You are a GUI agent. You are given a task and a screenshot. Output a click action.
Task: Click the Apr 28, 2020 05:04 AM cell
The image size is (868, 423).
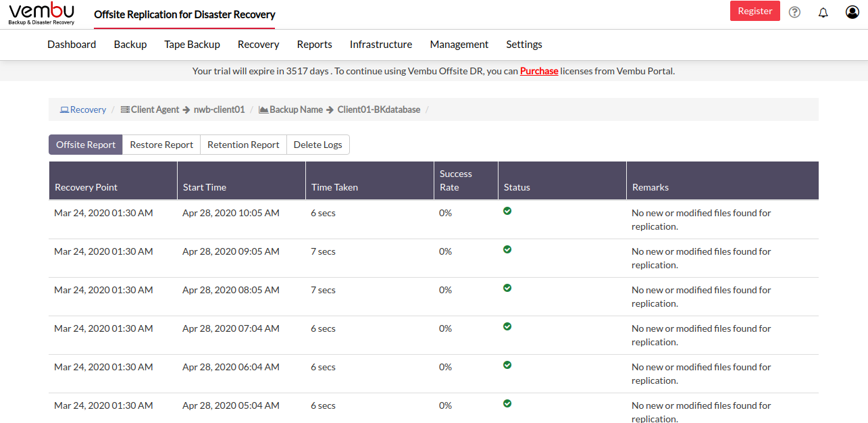click(231, 405)
